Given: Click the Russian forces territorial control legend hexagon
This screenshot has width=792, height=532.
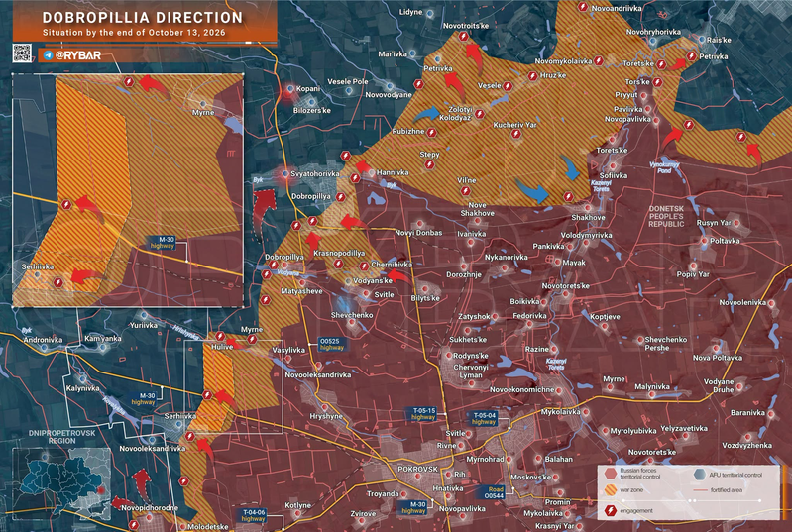Looking at the screenshot, I should (611, 474).
